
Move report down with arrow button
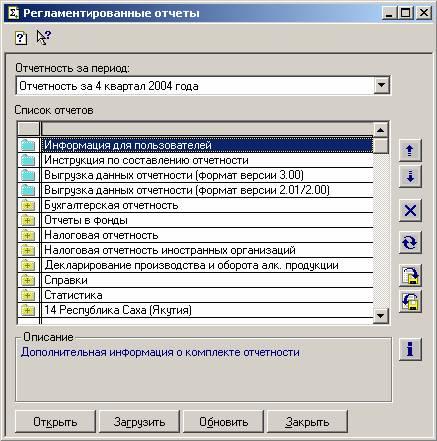[x=410, y=176]
